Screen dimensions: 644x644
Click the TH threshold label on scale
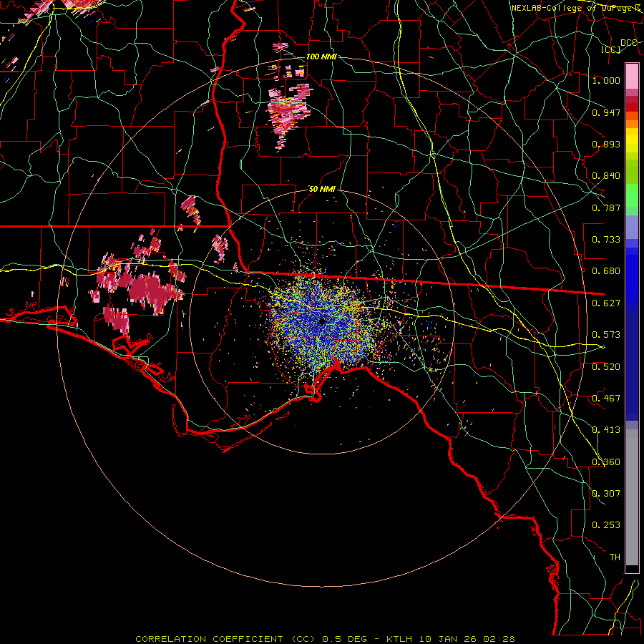coord(615,557)
